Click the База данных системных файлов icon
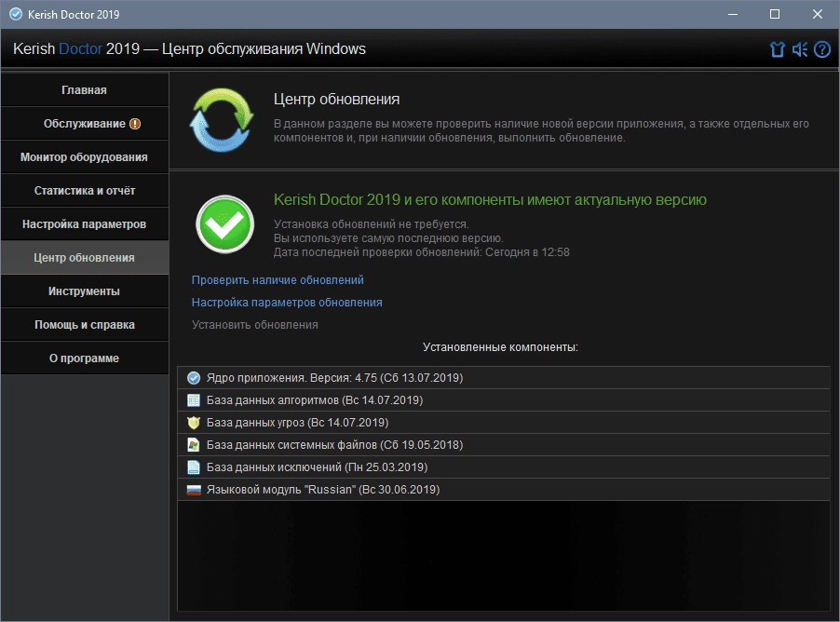840x622 pixels. click(194, 445)
